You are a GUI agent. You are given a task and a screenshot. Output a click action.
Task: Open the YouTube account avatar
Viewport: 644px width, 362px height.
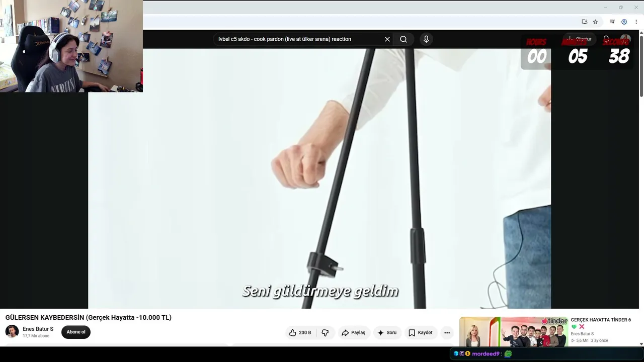coord(625,39)
